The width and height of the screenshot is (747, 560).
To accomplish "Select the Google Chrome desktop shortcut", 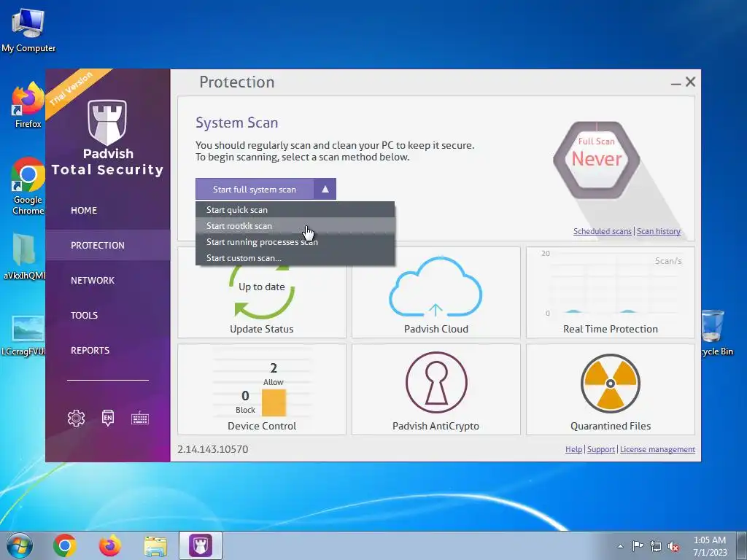I will point(28,186).
